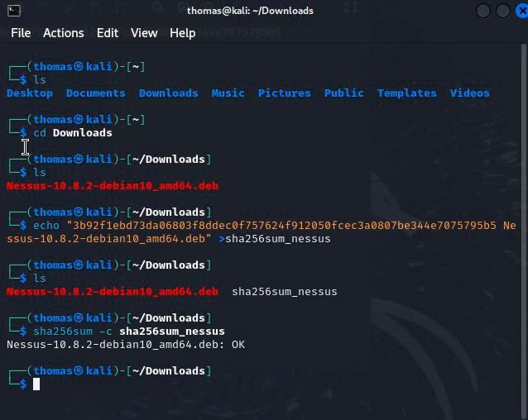Maximize the terminal window

(x=502, y=11)
